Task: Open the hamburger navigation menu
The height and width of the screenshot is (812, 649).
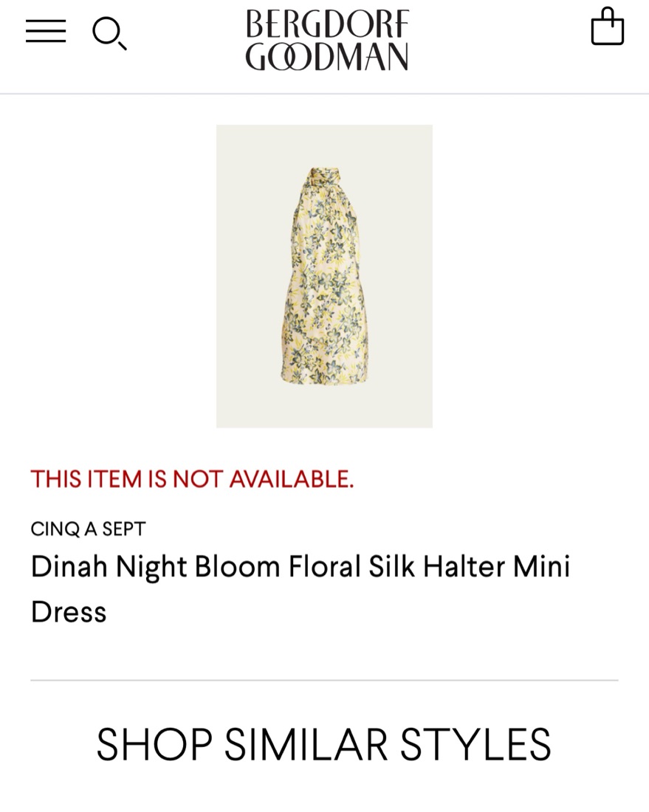Action: (46, 31)
